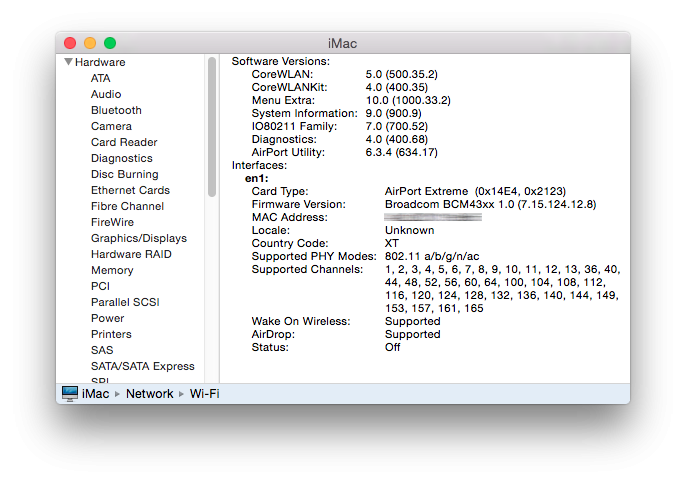This screenshot has width=686, height=484.
Task: Click the CoreWLANKit version 4.0 (400.35)
Action: coord(397,87)
